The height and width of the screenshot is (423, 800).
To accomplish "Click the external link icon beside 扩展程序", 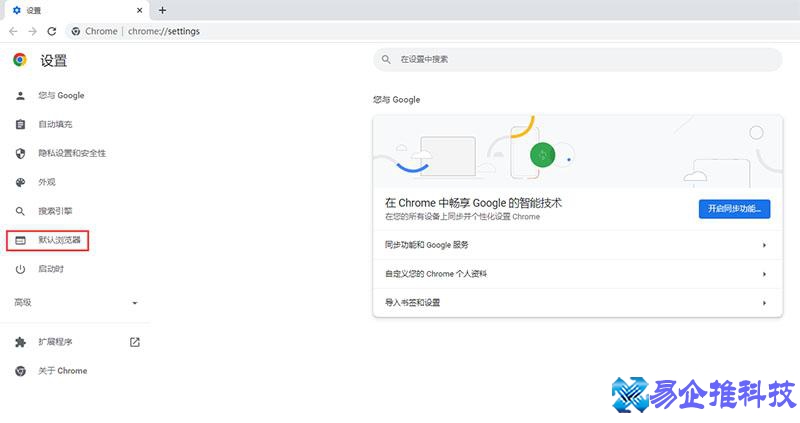I will click(x=135, y=342).
